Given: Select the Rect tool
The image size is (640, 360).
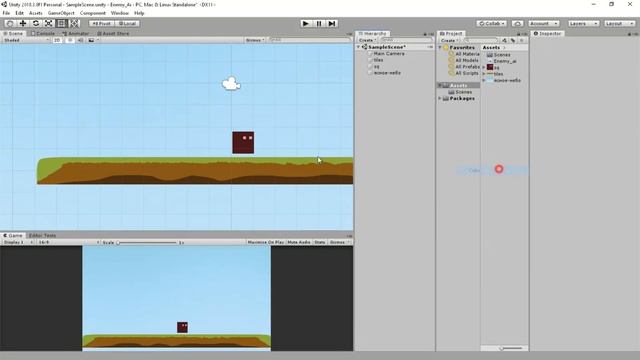Looking at the screenshot, I should pos(62,24).
